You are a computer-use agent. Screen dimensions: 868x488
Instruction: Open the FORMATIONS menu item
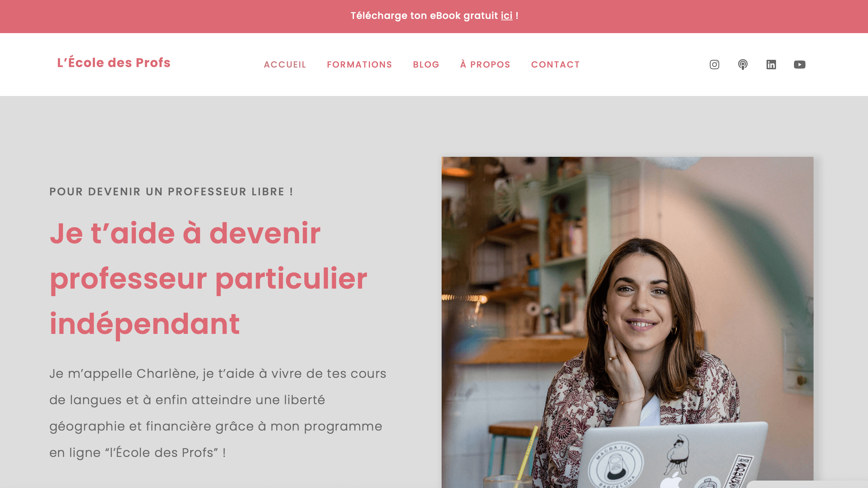coord(359,65)
